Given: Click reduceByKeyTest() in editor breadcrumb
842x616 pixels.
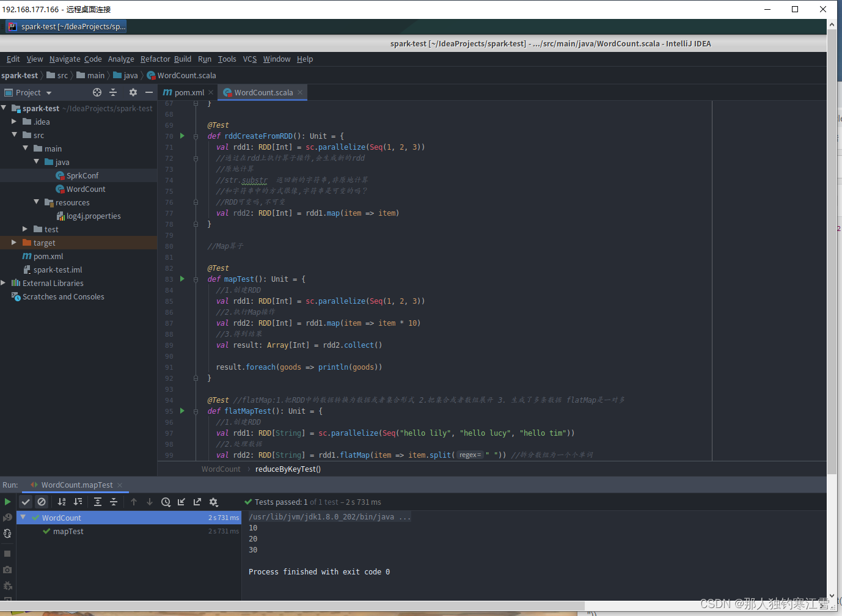Looking at the screenshot, I should pos(288,469).
